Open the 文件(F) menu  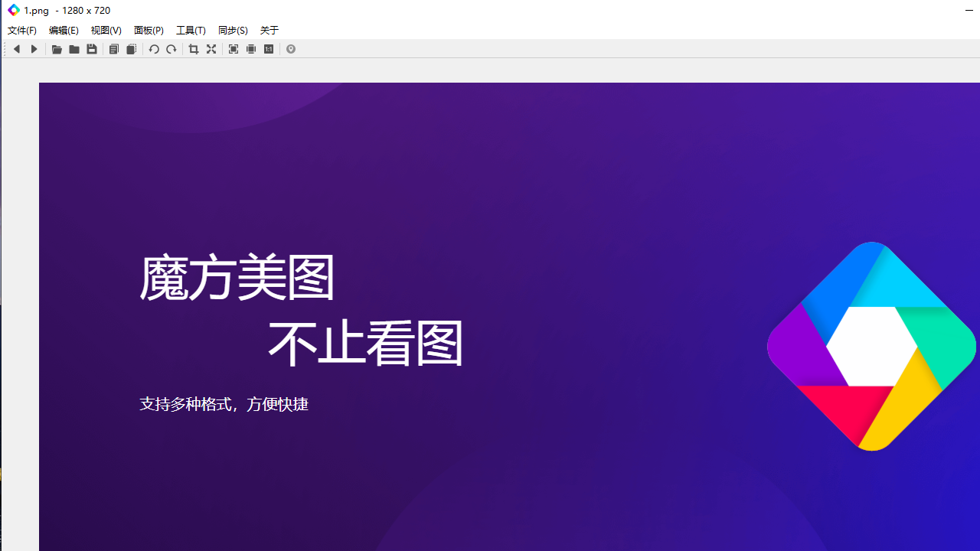click(21, 30)
